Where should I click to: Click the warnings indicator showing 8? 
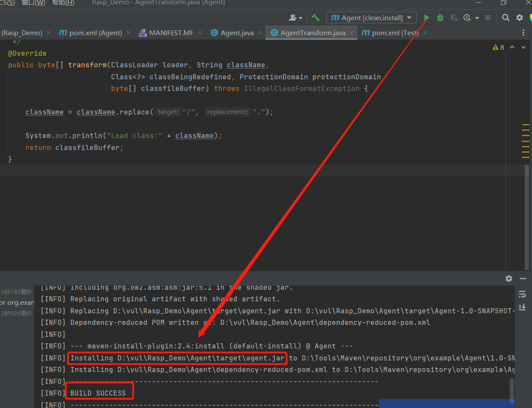tap(499, 47)
